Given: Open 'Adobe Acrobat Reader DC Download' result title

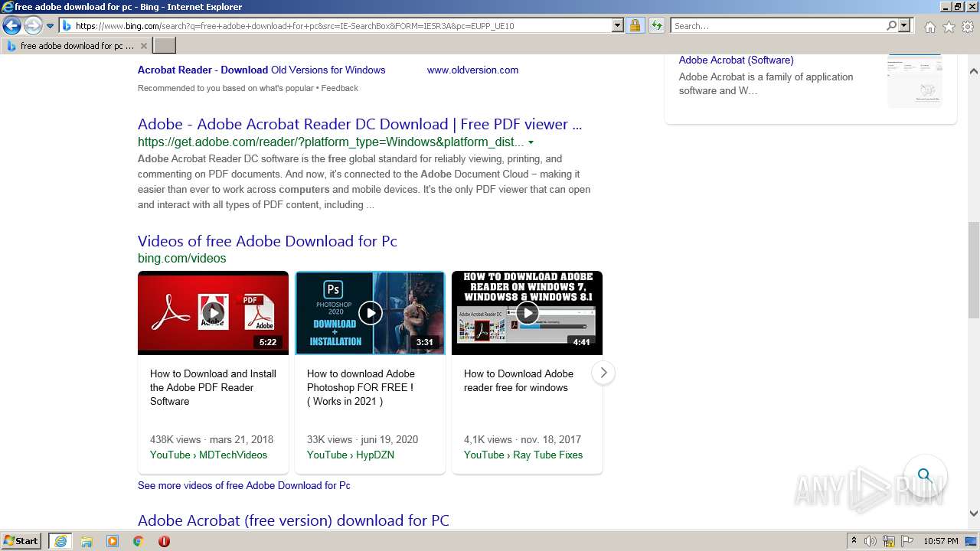Looking at the screenshot, I should coord(360,124).
